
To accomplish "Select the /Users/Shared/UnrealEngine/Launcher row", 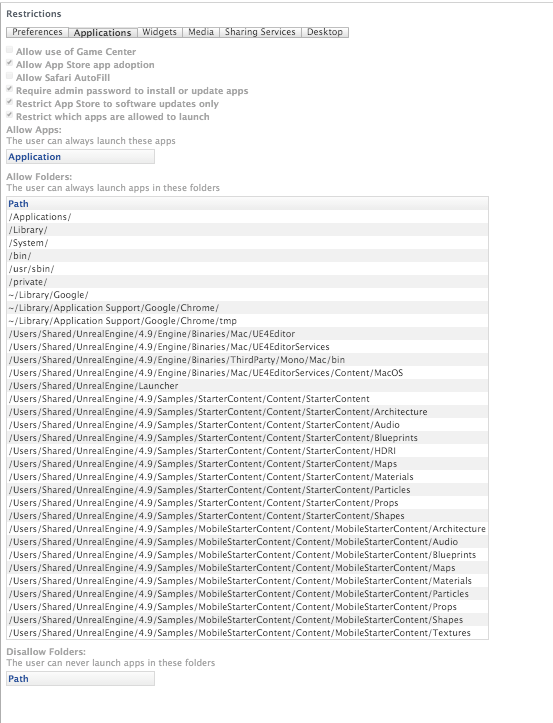I will (247, 385).
